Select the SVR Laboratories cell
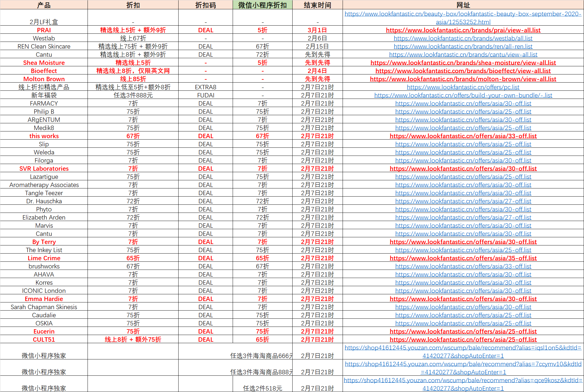584x392 pixels. pyautogui.click(x=44, y=169)
